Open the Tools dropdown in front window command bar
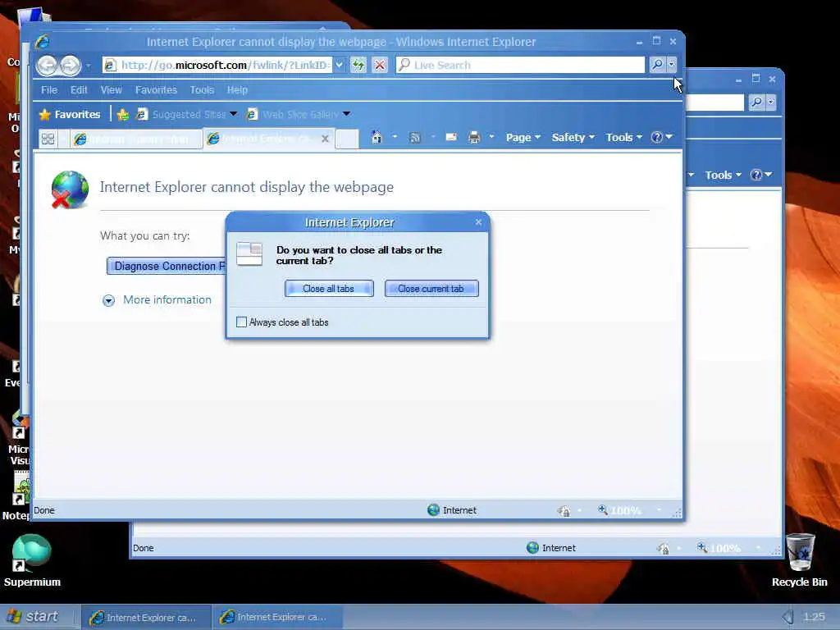The image size is (840, 630). click(623, 138)
